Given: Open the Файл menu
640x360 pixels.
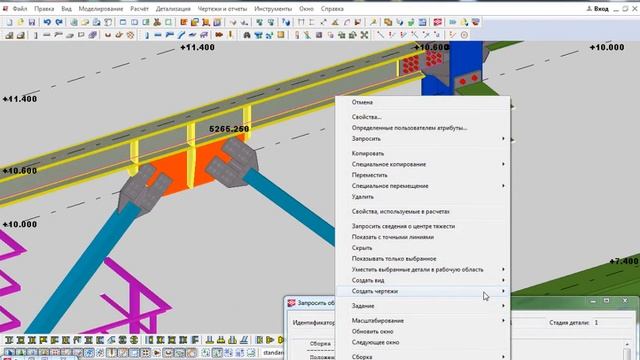Looking at the screenshot, I should click(x=20, y=9).
